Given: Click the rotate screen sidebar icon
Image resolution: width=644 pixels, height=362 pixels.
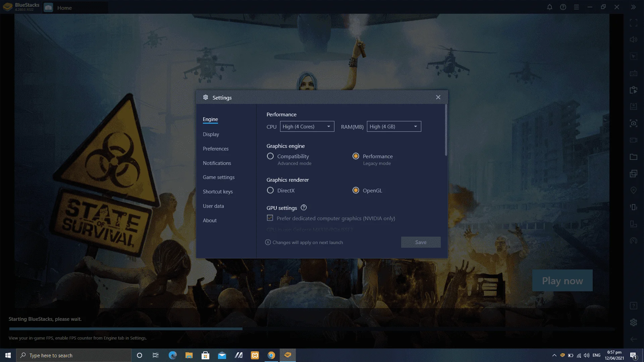Looking at the screenshot, I should point(634,224).
